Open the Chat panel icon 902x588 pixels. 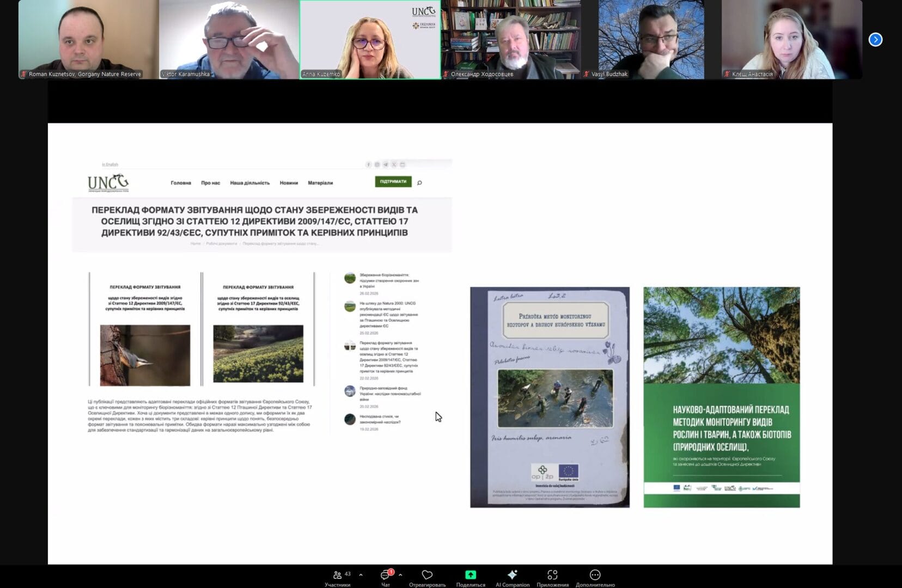(x=385, y=575)
